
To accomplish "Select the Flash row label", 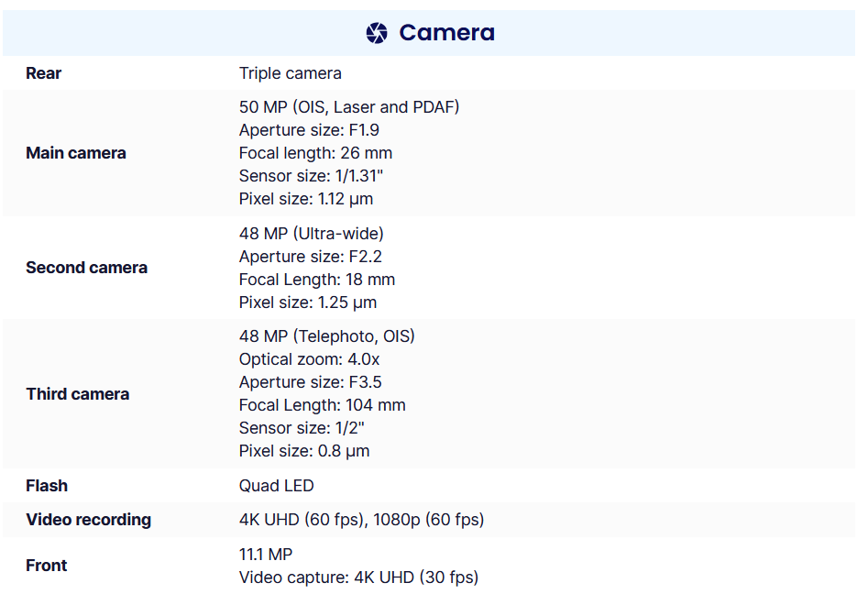I will (x=47, y=486).
